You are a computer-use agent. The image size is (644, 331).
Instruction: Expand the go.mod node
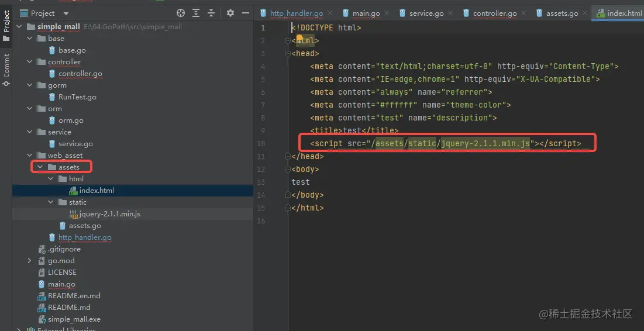pos(30,261)
